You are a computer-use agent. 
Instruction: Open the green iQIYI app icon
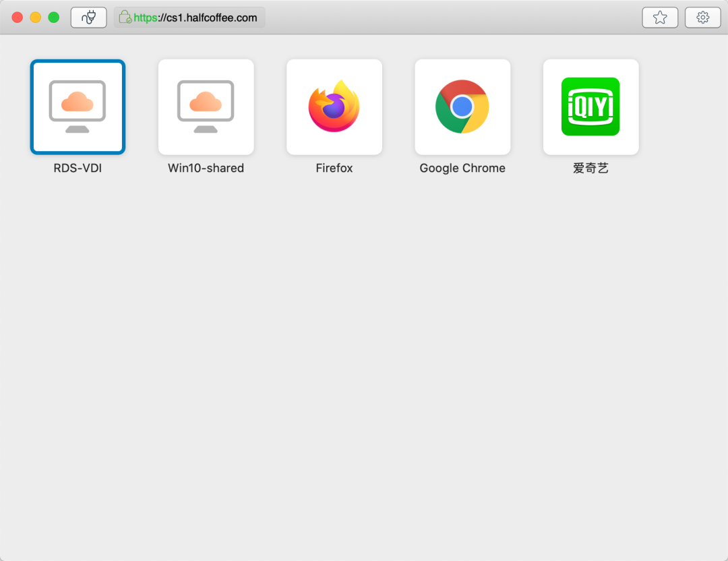pyautogui.click(x=590, y=107)
